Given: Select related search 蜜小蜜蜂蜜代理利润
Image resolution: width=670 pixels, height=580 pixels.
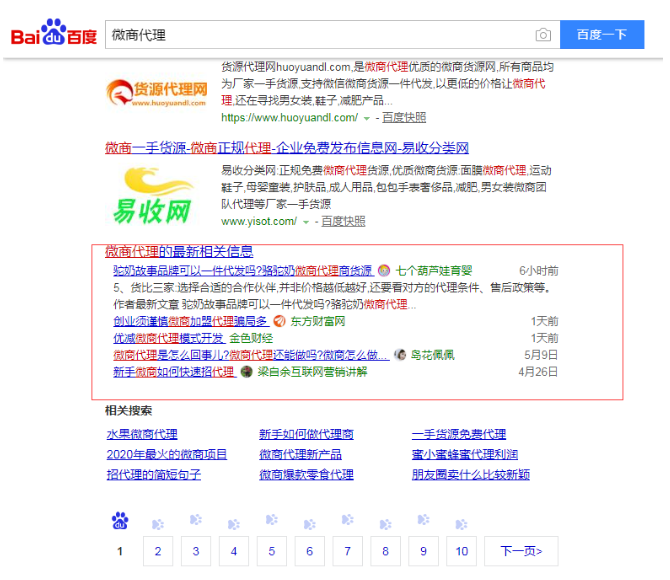Looking at the screenshot, I should click(x=465, y=454).
